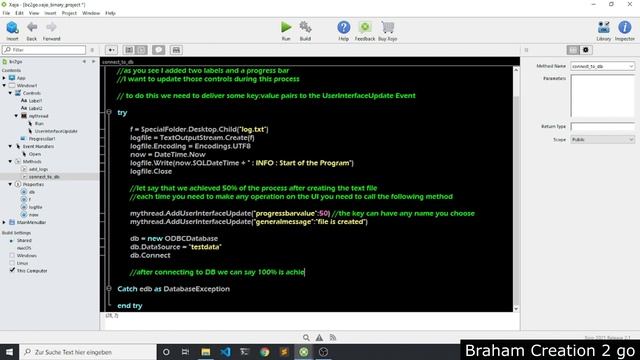This screenshot has height=360, width=640.
Task: Open the Edit menu
Action: coord(19,13)
